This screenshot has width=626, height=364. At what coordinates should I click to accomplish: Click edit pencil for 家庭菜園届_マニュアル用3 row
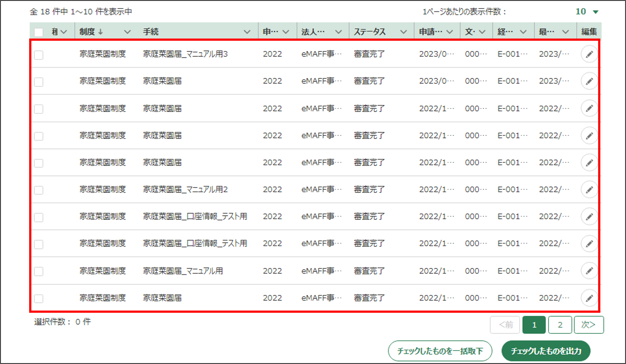click(x=589, y=54)
